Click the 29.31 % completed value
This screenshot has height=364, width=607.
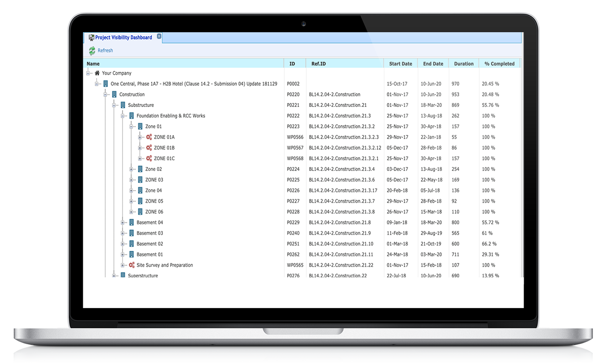(x=490, y=255)
